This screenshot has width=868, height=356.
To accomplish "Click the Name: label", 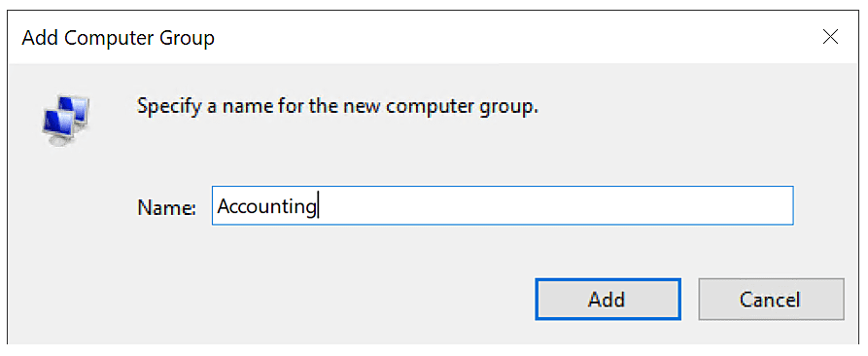I will [166, 207].
